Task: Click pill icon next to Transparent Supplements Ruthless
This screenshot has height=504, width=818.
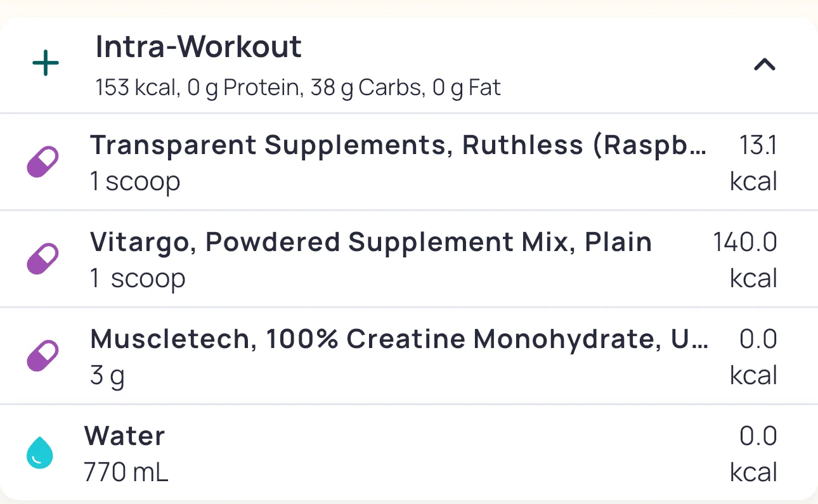Action: [43, 162]
